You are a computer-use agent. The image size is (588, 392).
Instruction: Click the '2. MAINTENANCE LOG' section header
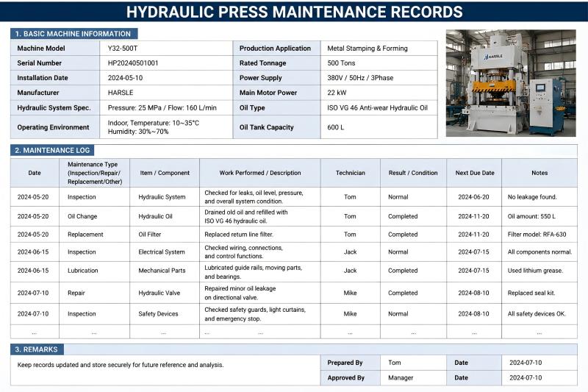pos(52,151)
